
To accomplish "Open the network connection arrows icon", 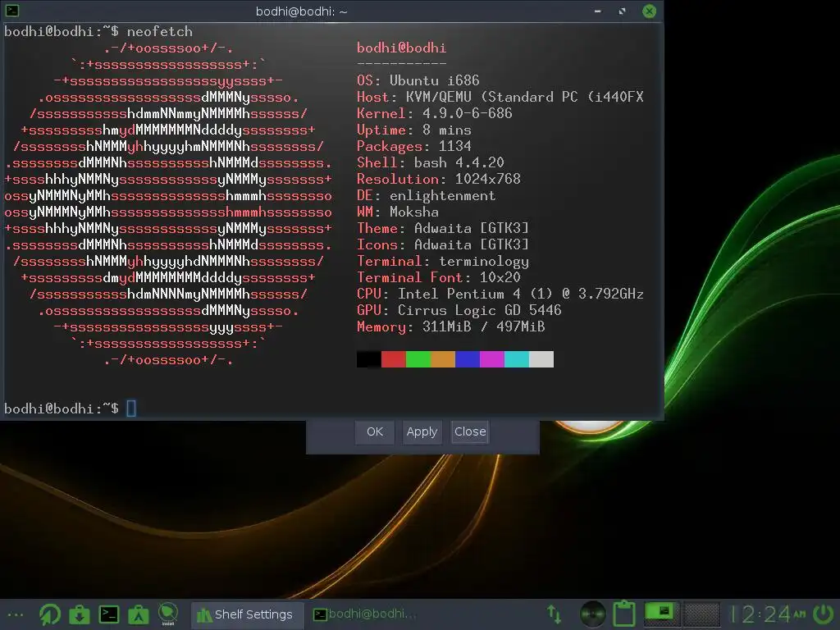I will [x=554, y=614].
